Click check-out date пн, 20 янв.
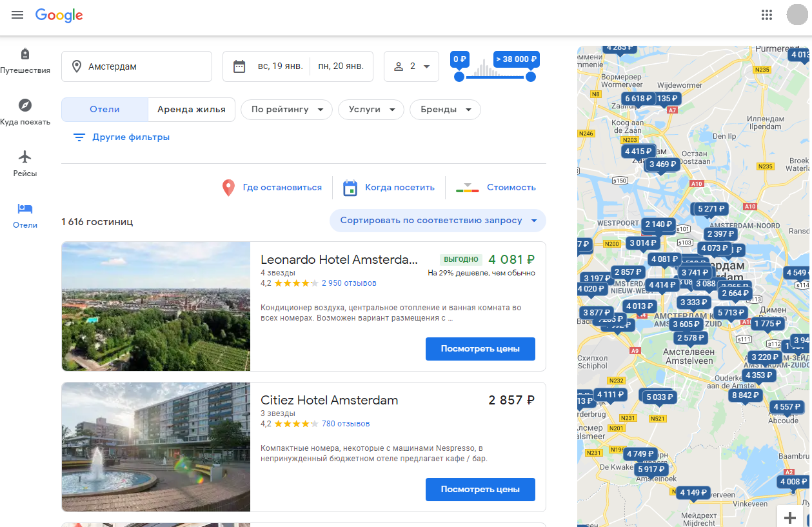Image resolution: width=812 pixels, height=527 pixels. [x=341, y=66]
